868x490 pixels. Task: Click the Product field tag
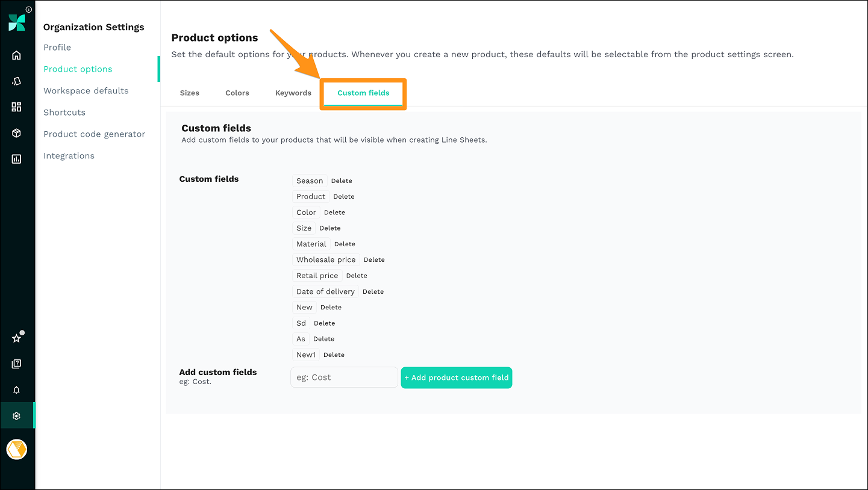(x=311, y=196)
